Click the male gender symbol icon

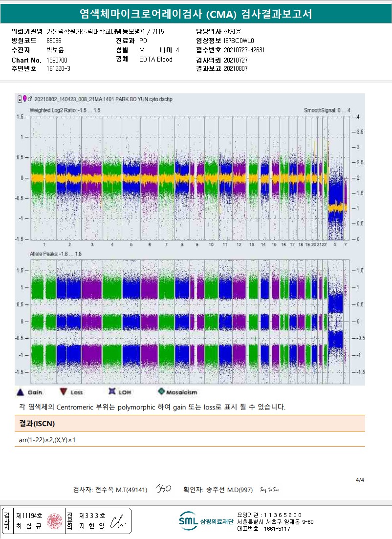point(30,99)
